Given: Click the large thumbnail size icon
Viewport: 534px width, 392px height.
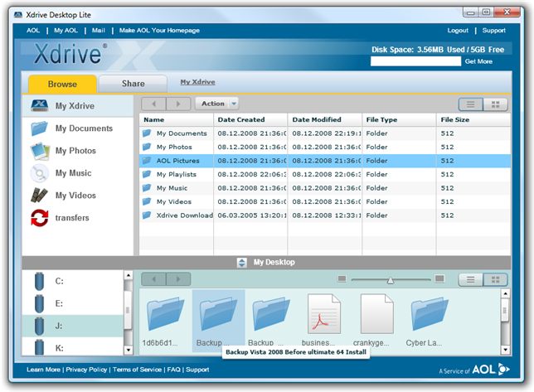Looking at the screenshot, I should coord(439,278).
